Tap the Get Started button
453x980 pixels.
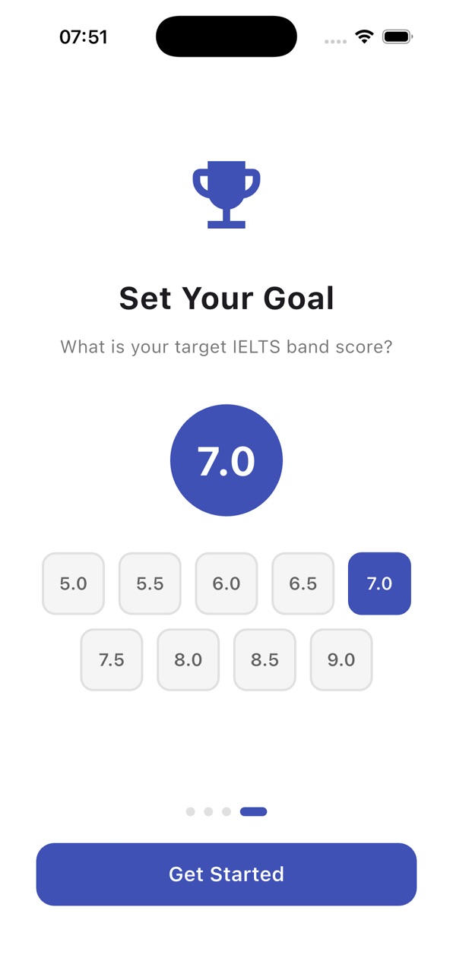pos(226,874)
